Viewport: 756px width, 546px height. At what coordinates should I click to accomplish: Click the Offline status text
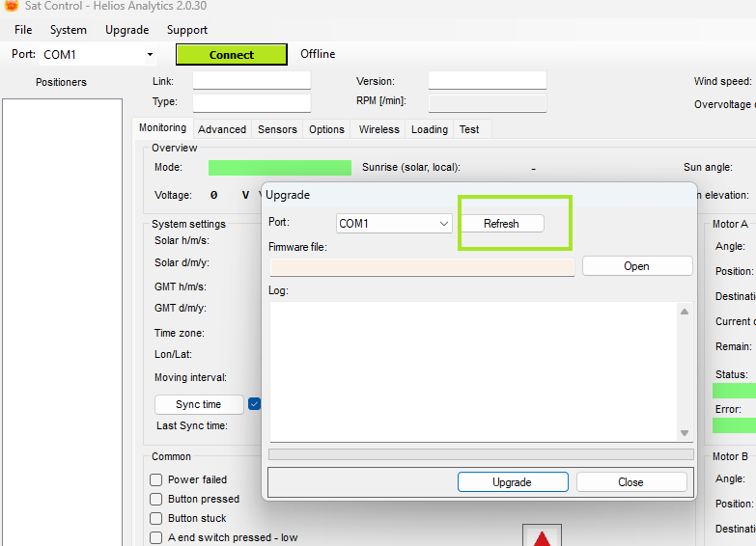(318, 54)
